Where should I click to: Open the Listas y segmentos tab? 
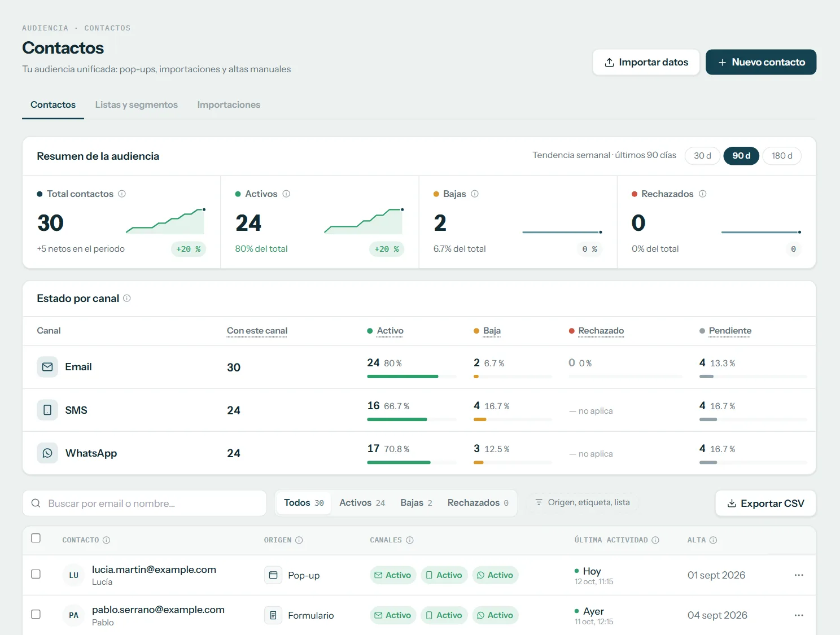tap(137, 105)
